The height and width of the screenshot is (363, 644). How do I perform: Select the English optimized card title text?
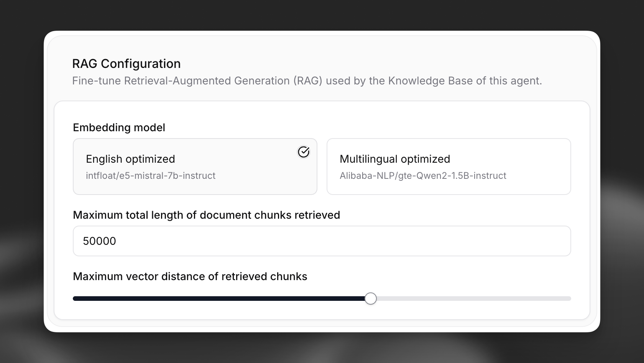(130, 159)
